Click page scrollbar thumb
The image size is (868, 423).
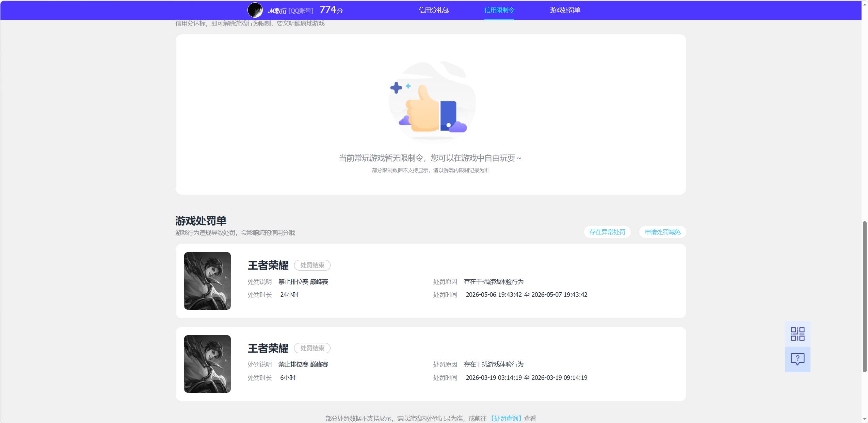point(865,296)
